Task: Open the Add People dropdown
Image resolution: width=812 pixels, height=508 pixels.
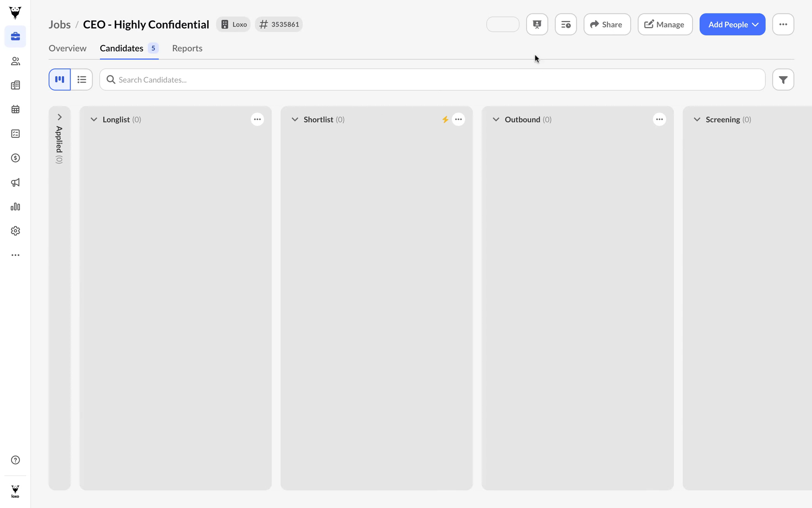Action: [x=732, y=25]
